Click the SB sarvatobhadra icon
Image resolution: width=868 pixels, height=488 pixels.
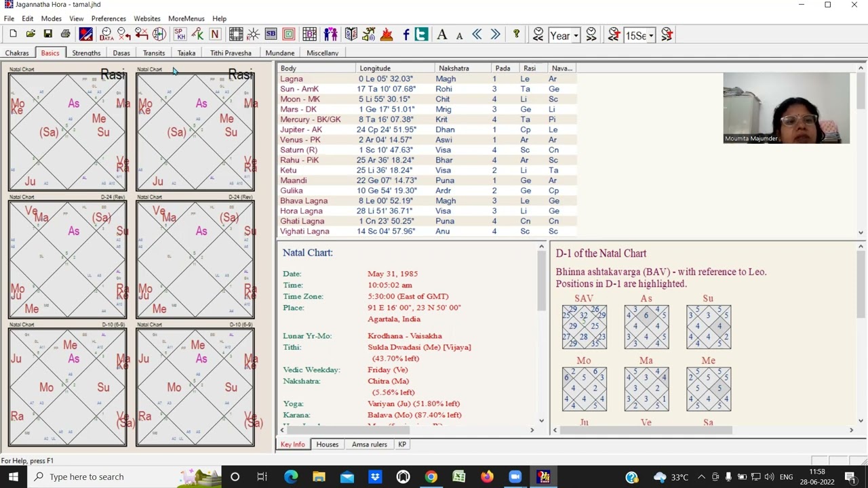click(271, 35)
